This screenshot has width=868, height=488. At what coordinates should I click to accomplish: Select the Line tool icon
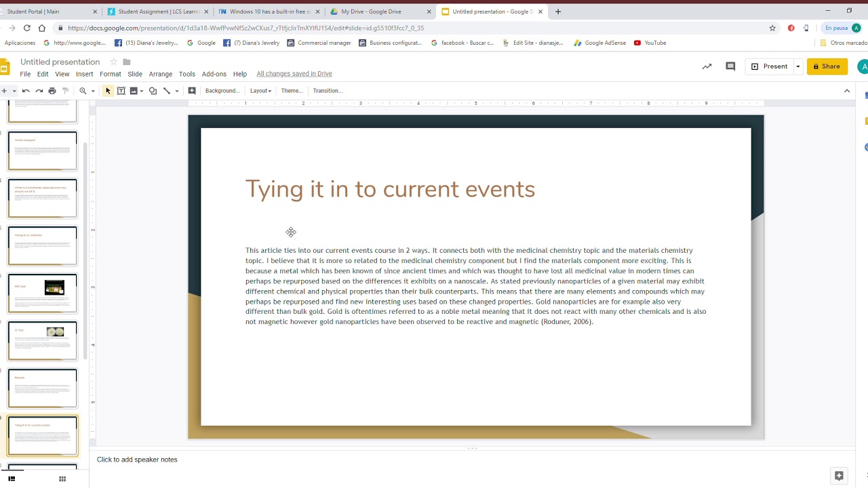point(167,91)
